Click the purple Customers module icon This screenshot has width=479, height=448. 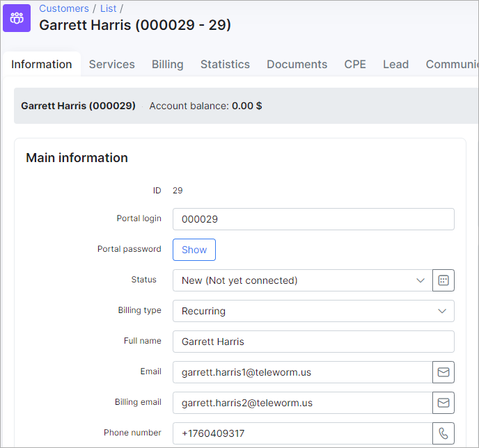coord(17,17)
